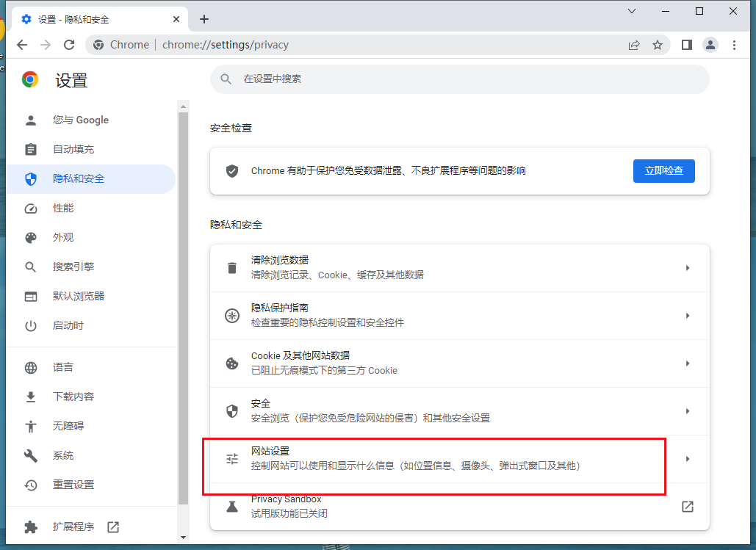Screen dimensions: 756x550
Task: Expand the 清除浏览数据 arrow
Action: (x=688, y=268)
